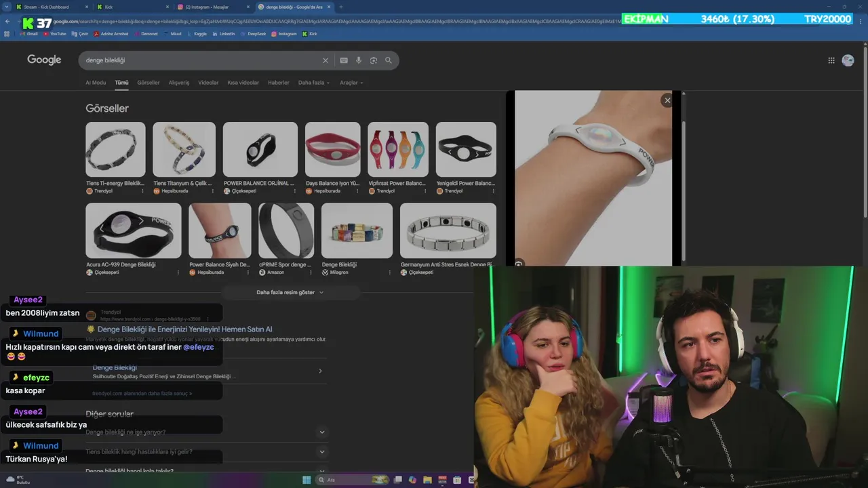Start a voice search with the microphone
868x488 pixels.
click(359, 60)
